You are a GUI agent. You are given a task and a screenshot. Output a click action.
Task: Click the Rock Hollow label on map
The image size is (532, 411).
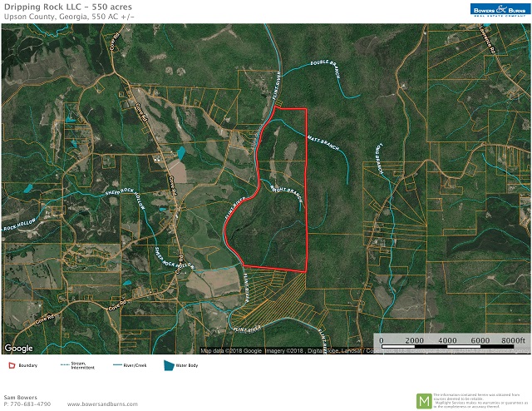[22, 226]
